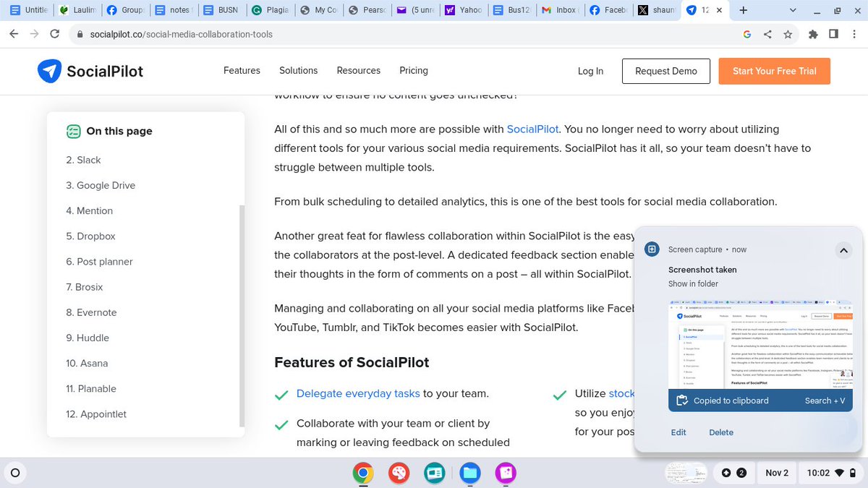
Task: Click the Start Your Free Trial button
Action: (x=774, y=71)
